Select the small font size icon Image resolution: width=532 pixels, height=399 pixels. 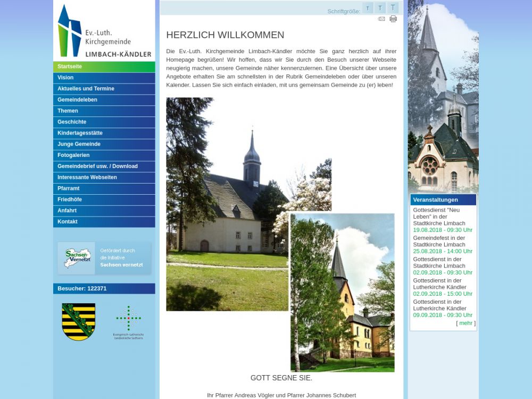tap(367, 8)
